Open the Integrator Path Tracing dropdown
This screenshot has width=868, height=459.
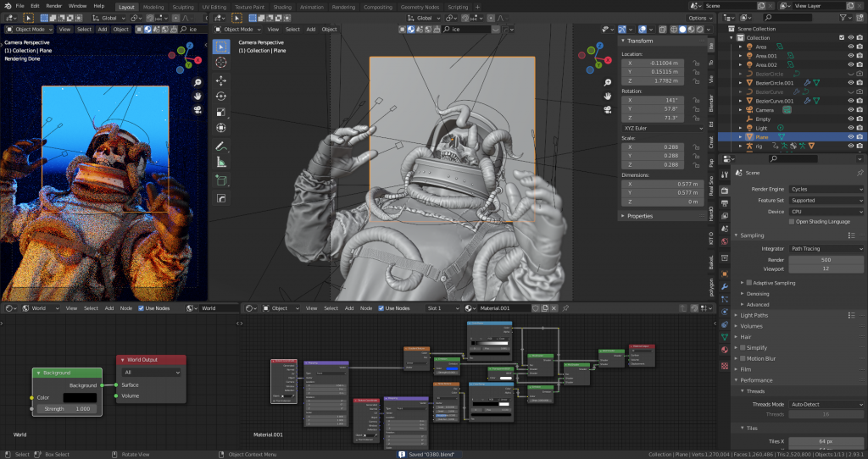[826, 249]
